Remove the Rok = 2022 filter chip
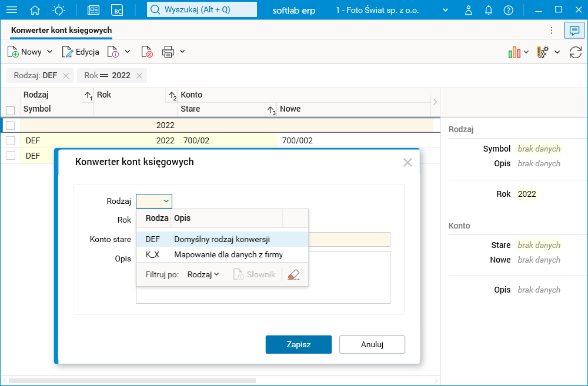The image size is (588, 386). 139,76
